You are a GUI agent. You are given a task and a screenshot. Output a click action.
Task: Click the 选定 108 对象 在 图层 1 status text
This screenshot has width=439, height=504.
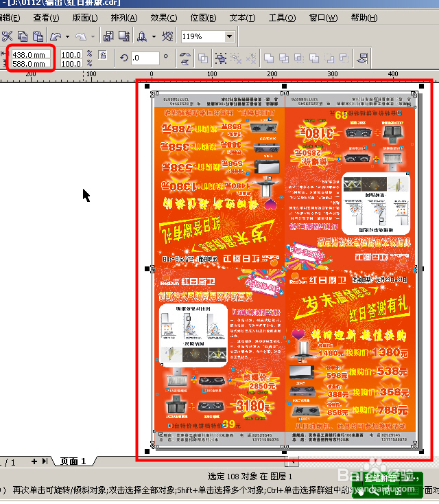tap(250, 477)
